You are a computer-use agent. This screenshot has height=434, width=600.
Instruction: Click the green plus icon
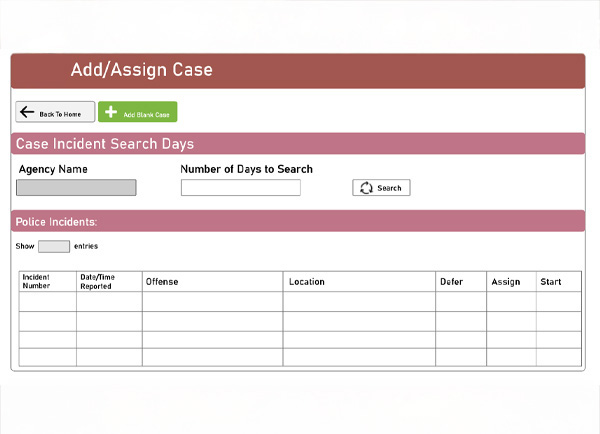coord(109,113)
